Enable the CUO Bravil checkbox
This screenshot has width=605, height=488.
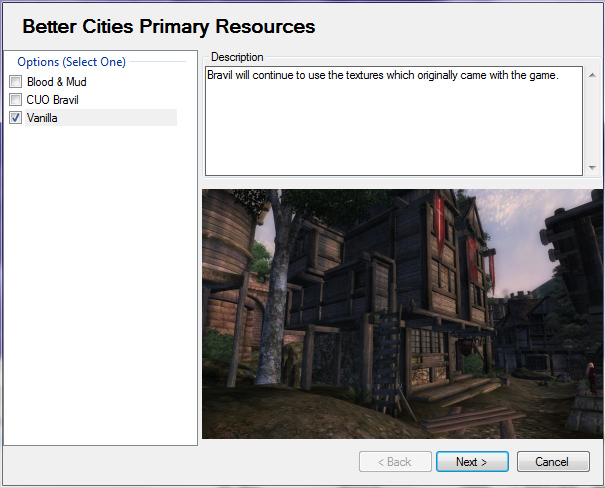point(15,100)
